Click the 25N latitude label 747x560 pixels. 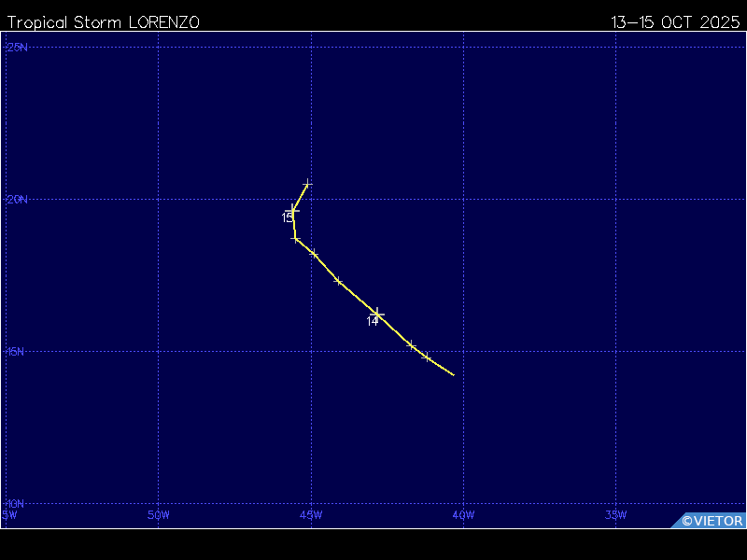coord(17,47)
